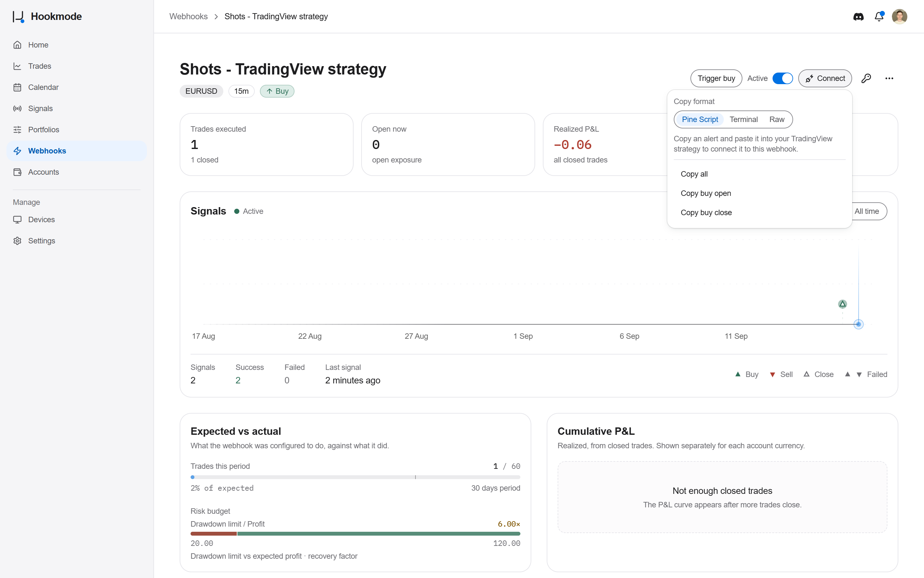Select Pine Script copy format

click(700, 119)
